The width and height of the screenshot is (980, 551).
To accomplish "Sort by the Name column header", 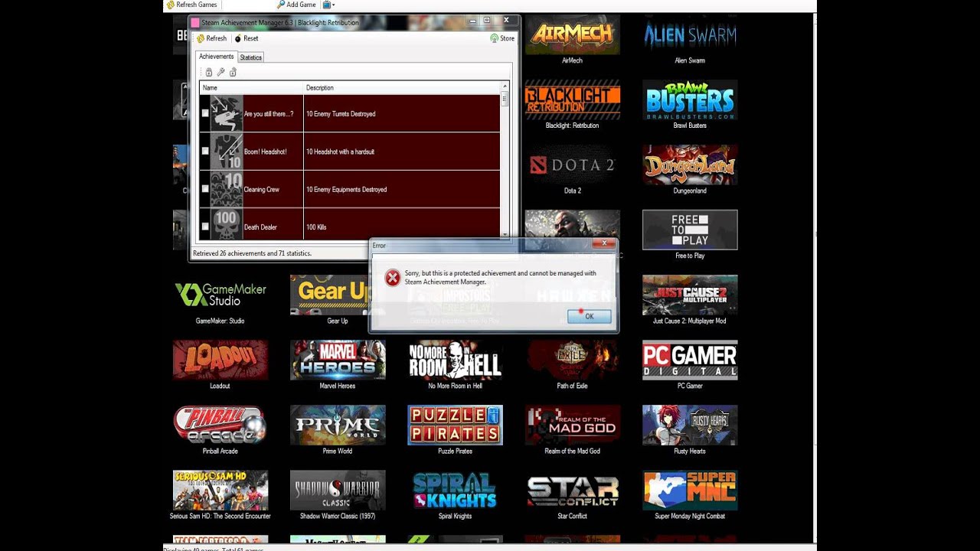I will [251, 88].
